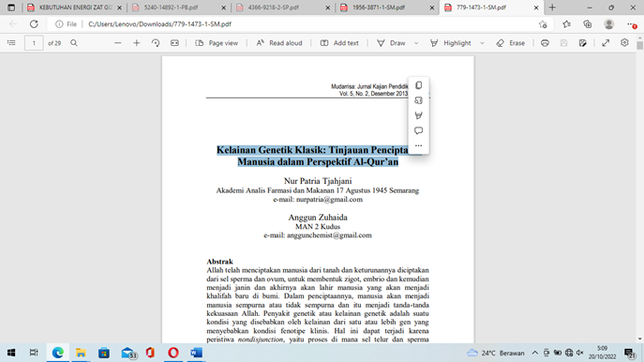644x362 pixels.
Task: Open the Page view button
Action: click(x=217, y=43)
